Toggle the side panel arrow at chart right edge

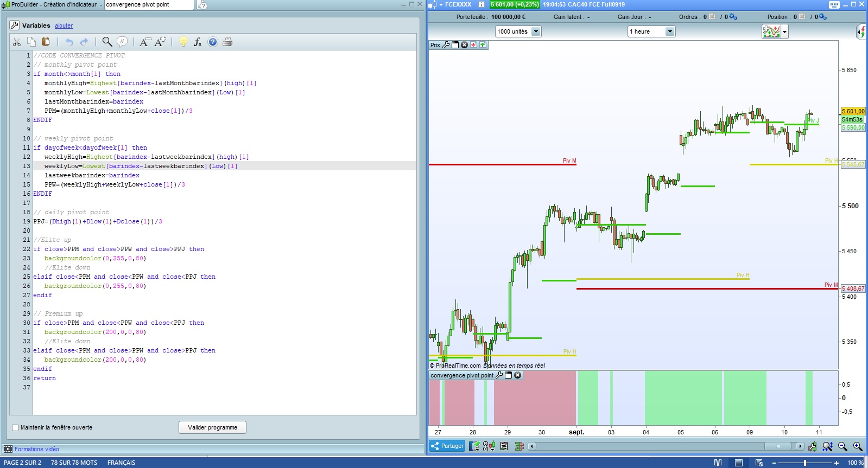pos(861,32)
